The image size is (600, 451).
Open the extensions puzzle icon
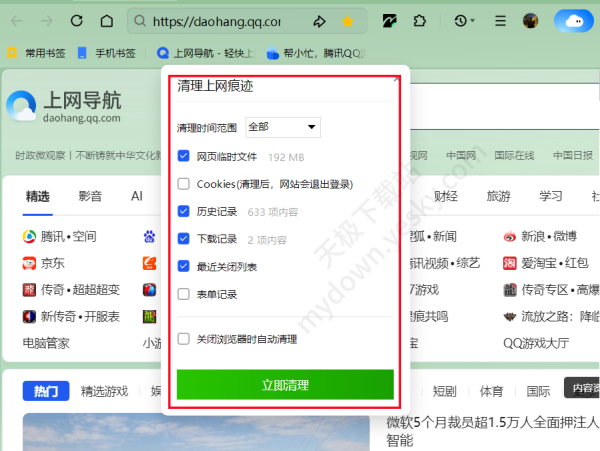(420, 21)
